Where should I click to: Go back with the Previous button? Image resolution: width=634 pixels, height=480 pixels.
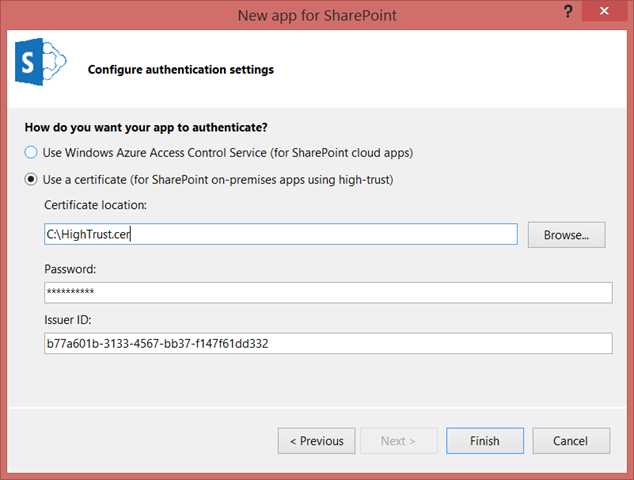(316, 441)
